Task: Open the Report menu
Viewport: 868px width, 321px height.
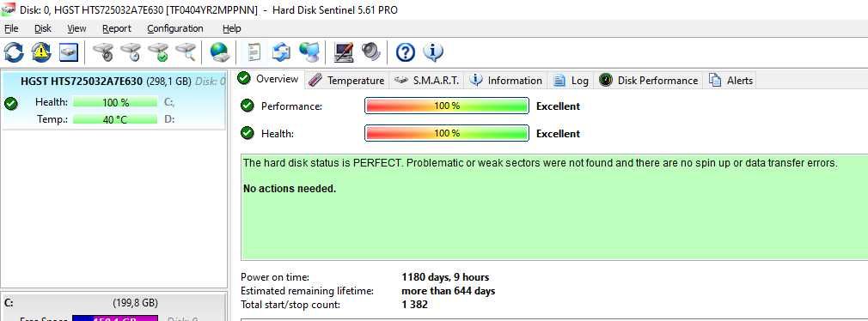Action: click(117, 28)
